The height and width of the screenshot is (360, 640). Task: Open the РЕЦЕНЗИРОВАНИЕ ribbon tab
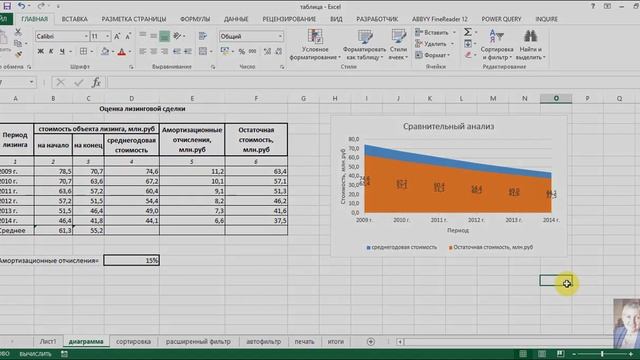(x=289, y=19)
